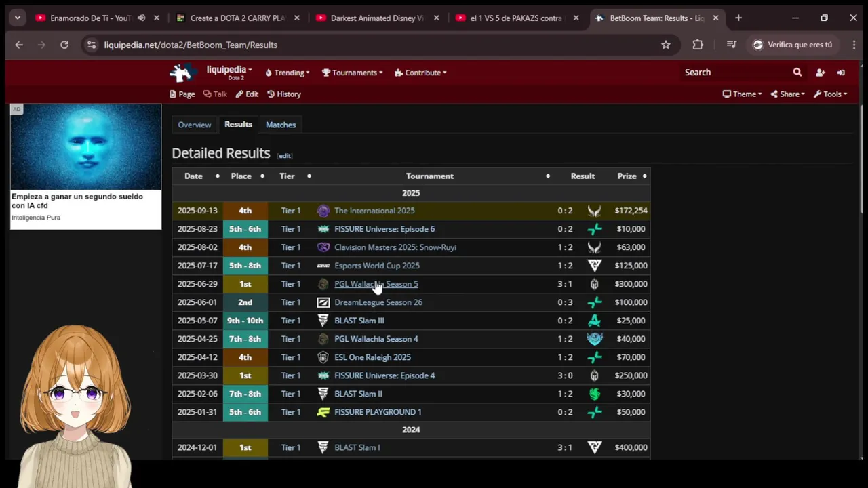Click DreamLeague Season 26 tournament icon
This screenshot has width=868, height=488.
coord(323,302)
